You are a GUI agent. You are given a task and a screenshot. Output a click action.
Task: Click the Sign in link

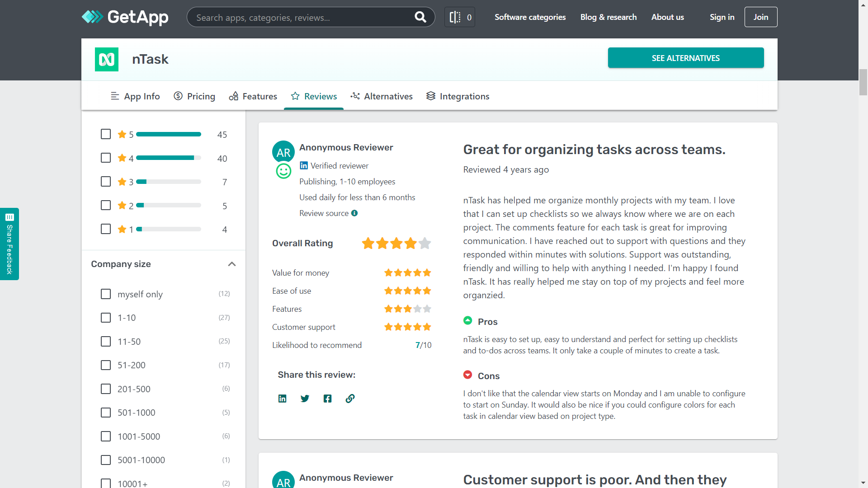pyautogui.click(x=722, y=17)
